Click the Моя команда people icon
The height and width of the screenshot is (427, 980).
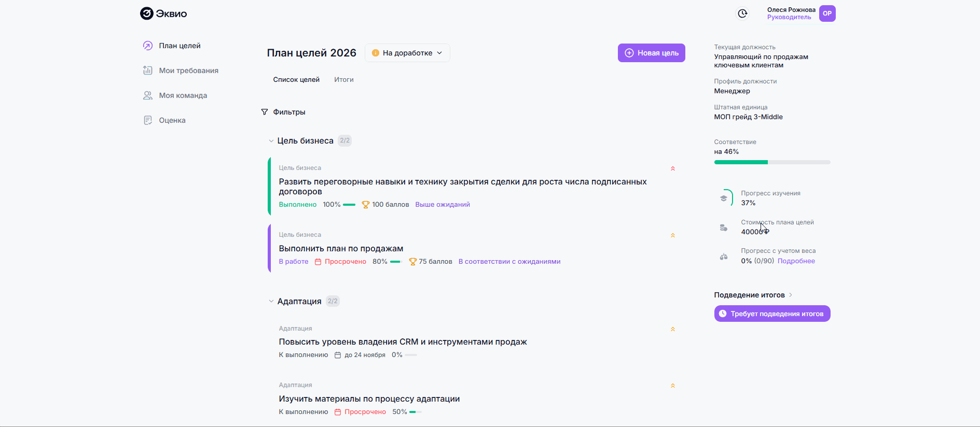point(148,95)
